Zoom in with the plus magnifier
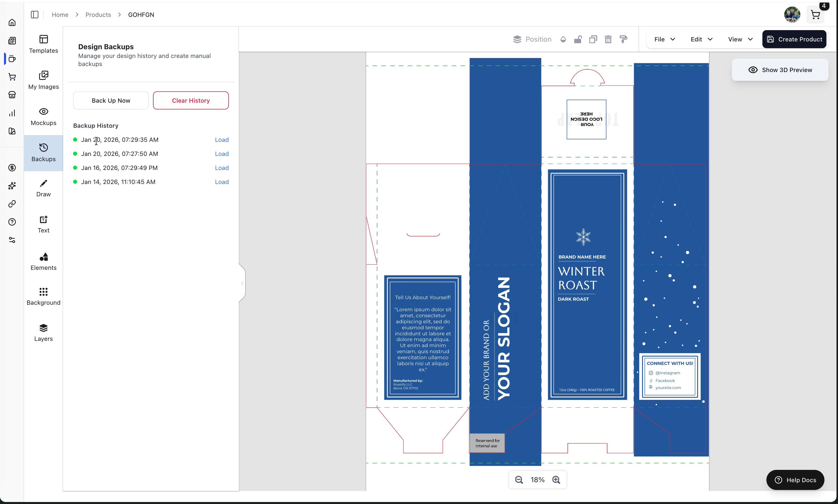Viewport: 838px width, 504px height. (556, 480)
